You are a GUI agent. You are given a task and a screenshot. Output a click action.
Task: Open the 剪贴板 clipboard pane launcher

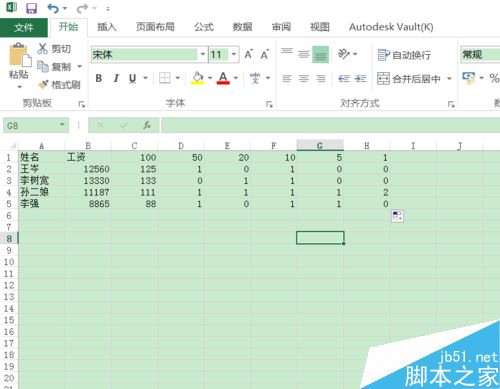[x=81, y=104]
